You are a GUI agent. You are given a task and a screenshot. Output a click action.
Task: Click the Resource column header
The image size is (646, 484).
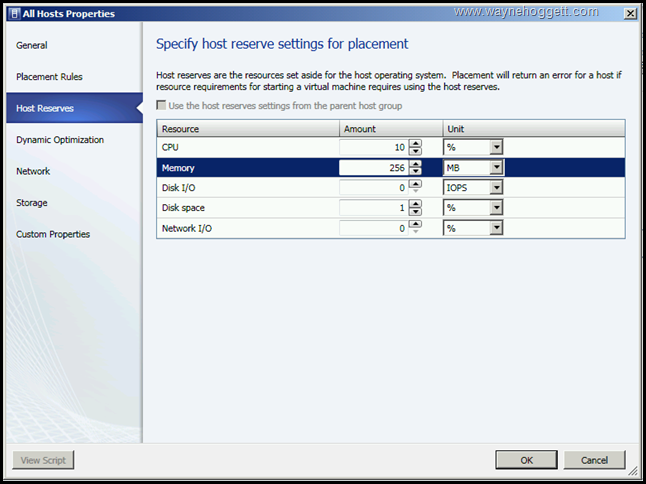[x=248, y=129]
